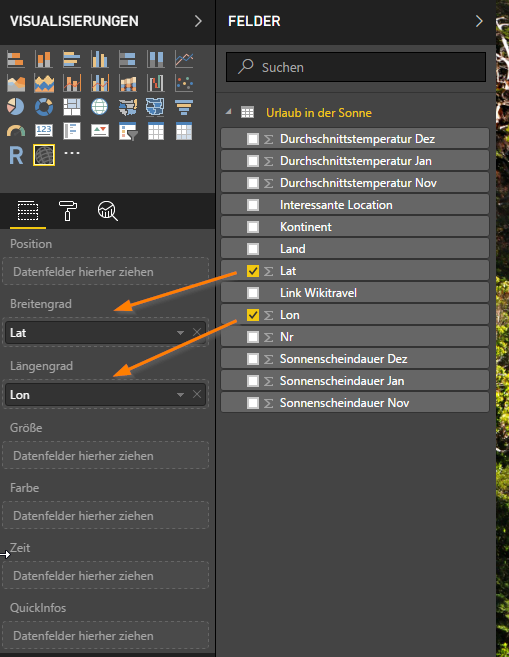The width and height of the screenshot is (509, 657).
Task: Select the table visual
Action: [155, 131]
